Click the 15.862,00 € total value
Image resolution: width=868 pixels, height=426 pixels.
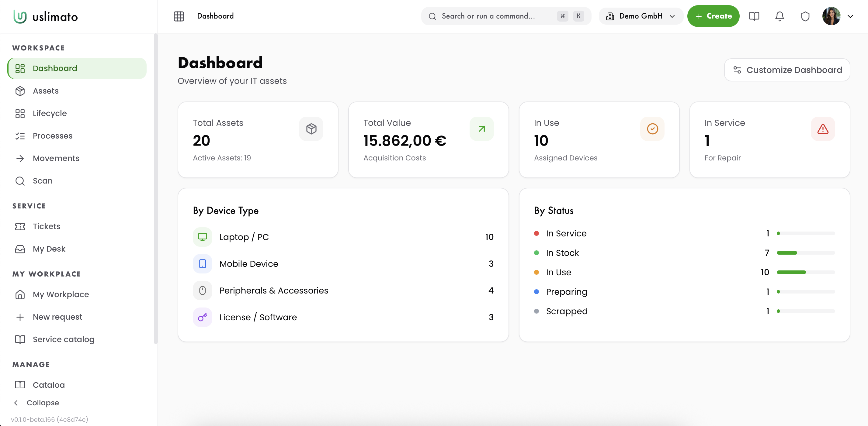(x=405, y=141)
